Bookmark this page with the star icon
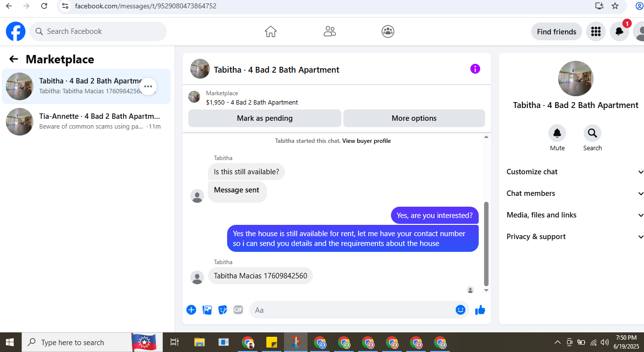644x352 pixels. (x=615, y=6)
